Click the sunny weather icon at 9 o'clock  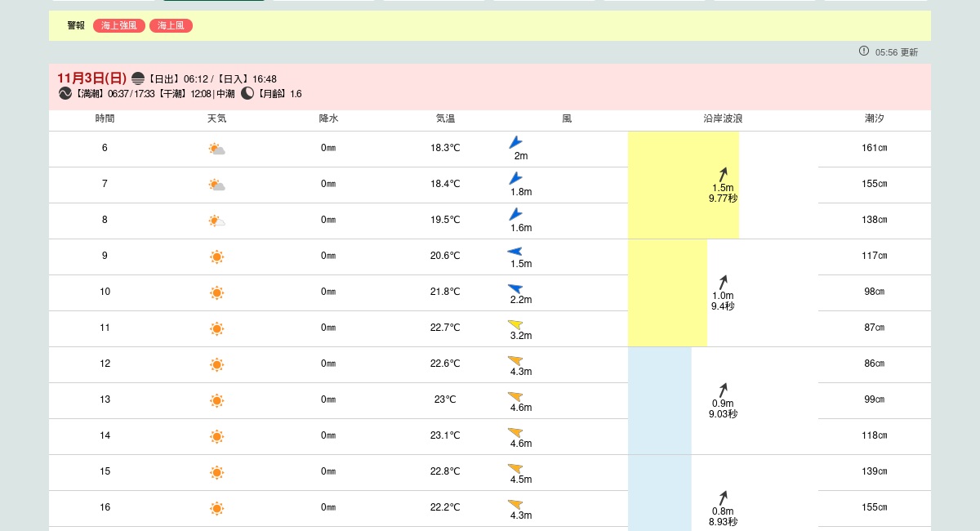click(x=216, y=257)
